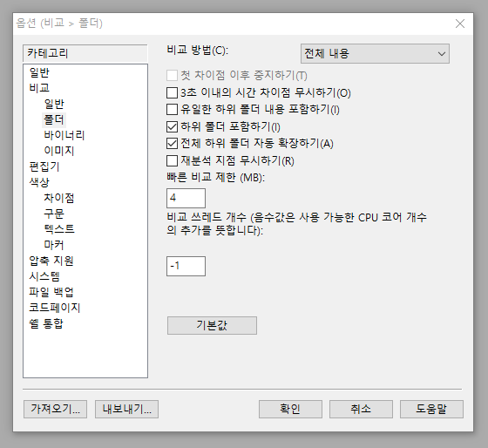
Task: Click the 빠른 비교 제한 (MB) input field
Action: [x=186, y=198]
